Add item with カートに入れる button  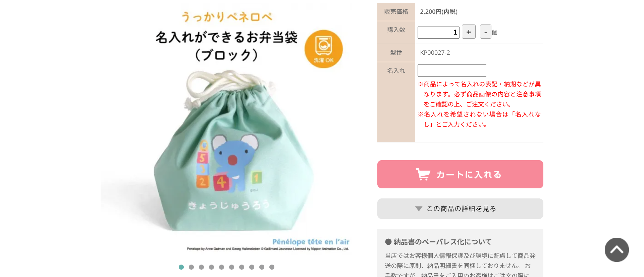(460, 174)
